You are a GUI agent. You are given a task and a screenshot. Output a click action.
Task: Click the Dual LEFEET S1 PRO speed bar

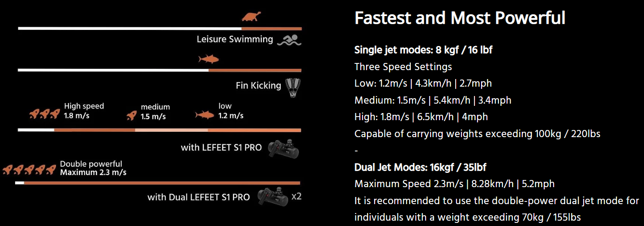(158, 183)
